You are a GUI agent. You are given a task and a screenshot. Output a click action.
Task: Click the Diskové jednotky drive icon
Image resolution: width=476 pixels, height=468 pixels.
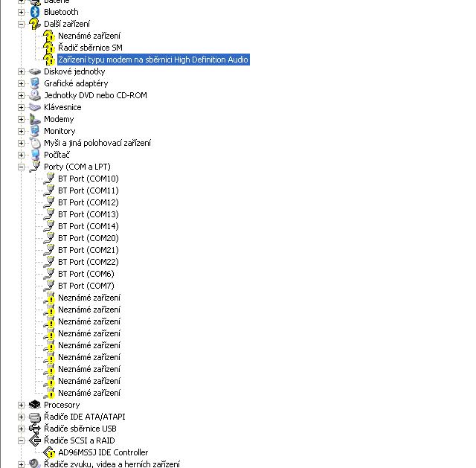click(x=34, y=71)
